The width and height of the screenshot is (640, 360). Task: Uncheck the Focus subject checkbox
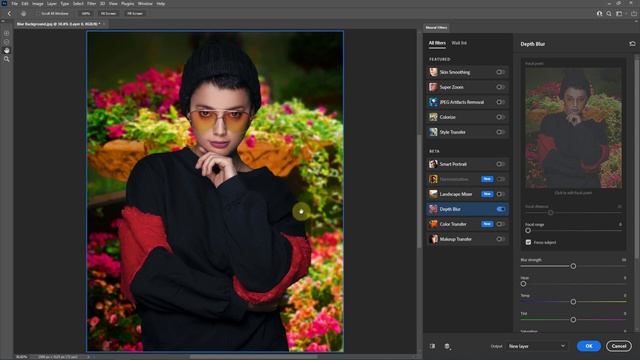coord(528,242)
